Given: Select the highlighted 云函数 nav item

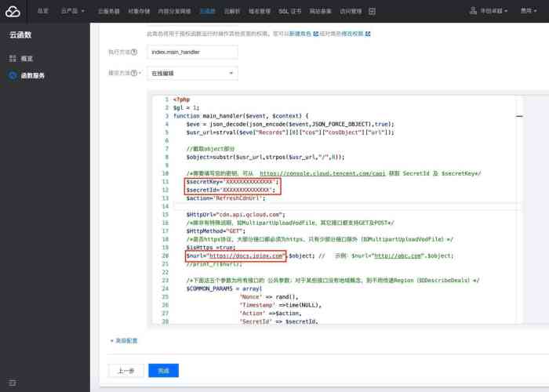Looking at the screenshot, I should pyautogui.click(x=207, y=11).
